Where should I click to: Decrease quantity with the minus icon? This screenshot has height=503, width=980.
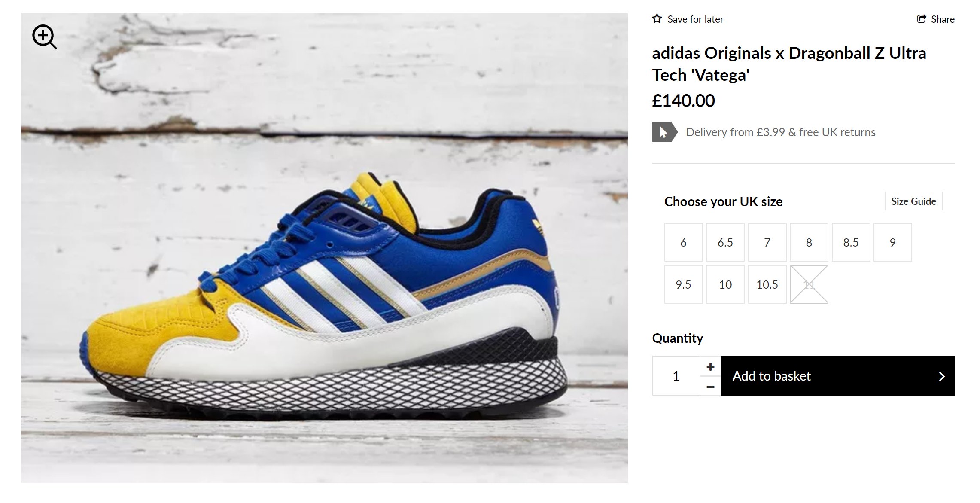click(710, 387)
